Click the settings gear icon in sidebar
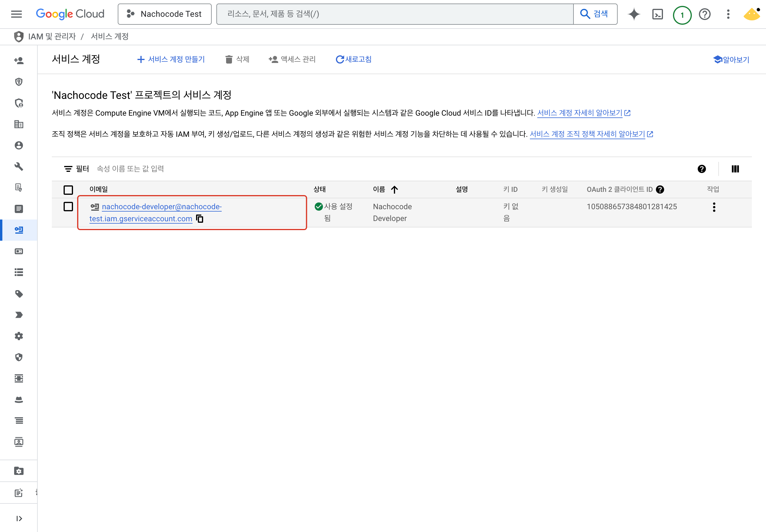 click(x=19, y=336)
